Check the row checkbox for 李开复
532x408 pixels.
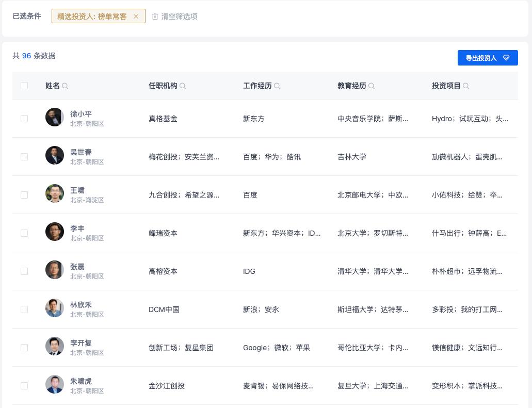coord(24,347)
